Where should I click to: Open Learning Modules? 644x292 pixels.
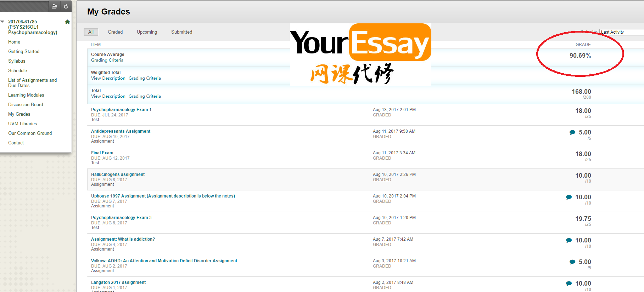tap(26, 95)
